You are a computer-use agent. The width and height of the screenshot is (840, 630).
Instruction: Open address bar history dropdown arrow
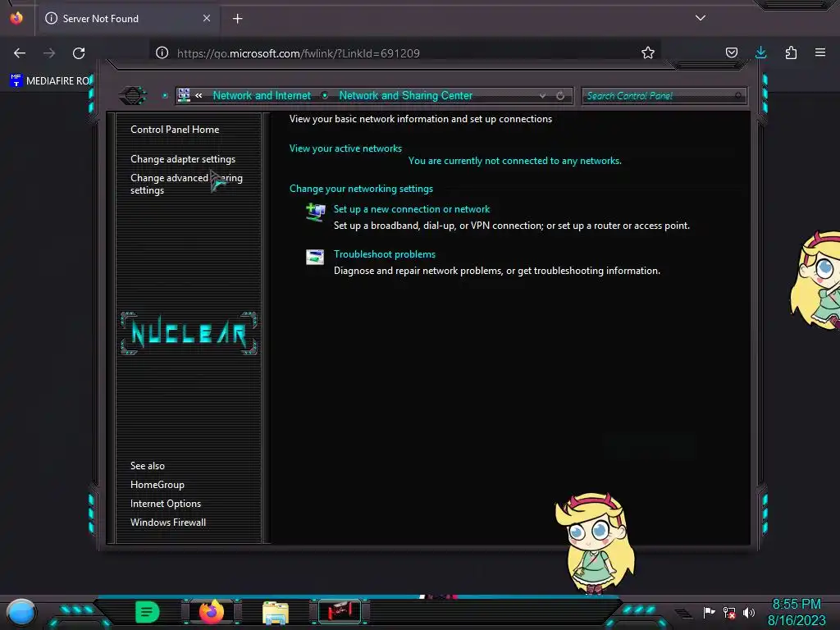point(543,95)
